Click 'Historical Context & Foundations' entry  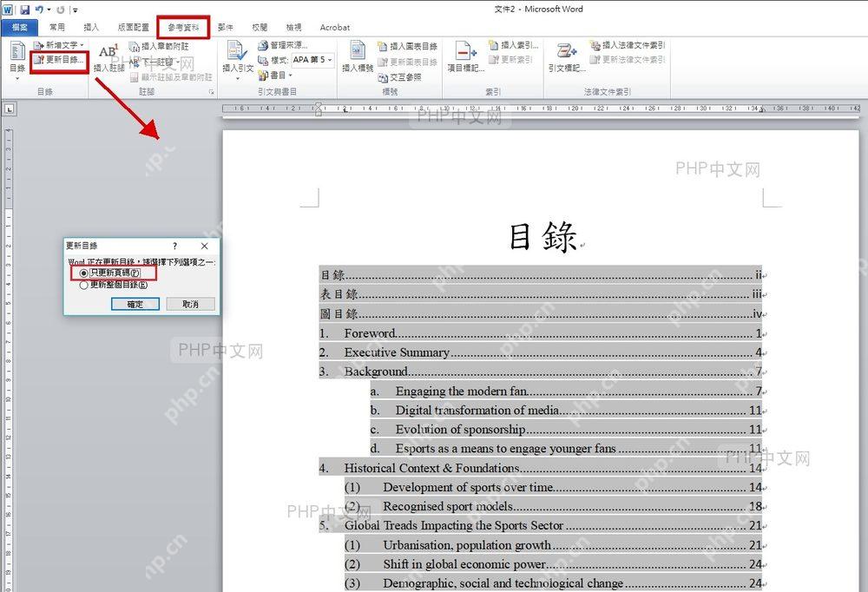[x=540, y=468]
